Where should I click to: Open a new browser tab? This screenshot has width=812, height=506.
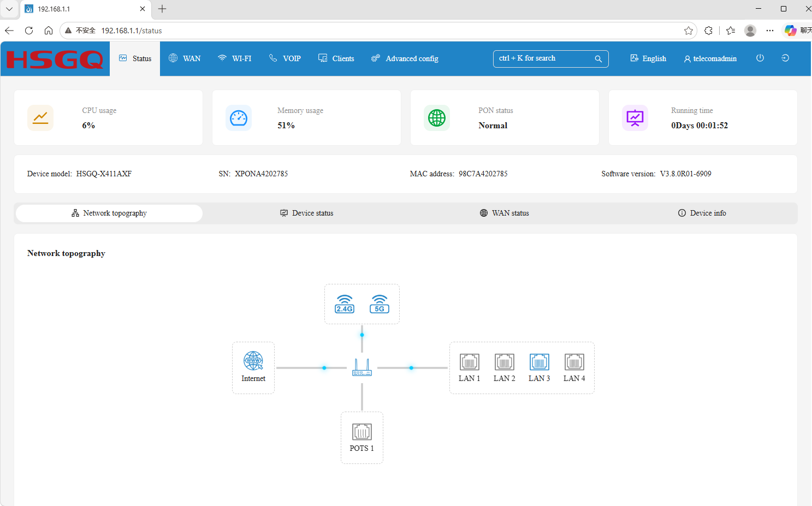coord(162,9)
